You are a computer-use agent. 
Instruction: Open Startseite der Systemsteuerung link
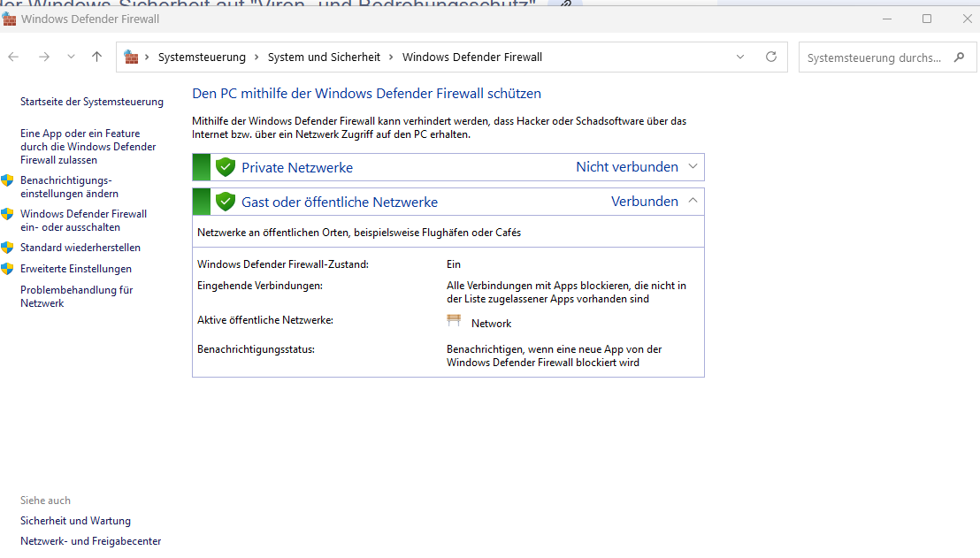[x=92, y=102]
